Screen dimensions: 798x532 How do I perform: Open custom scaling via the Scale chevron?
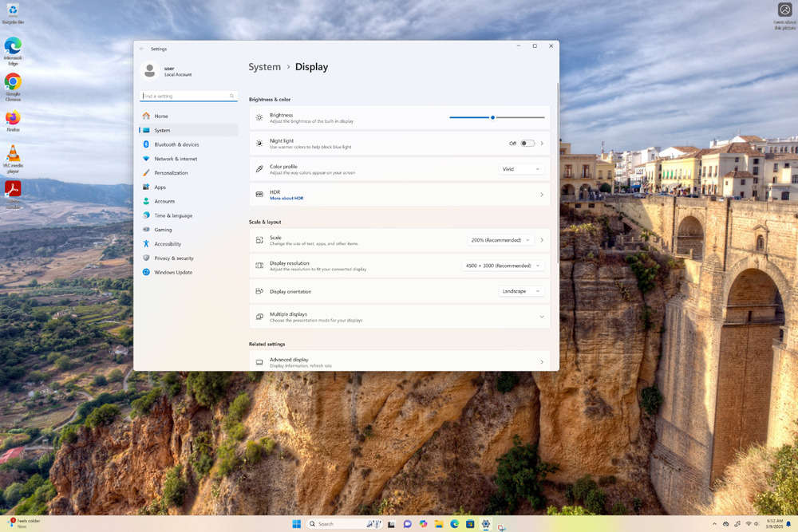click(542, 240)
